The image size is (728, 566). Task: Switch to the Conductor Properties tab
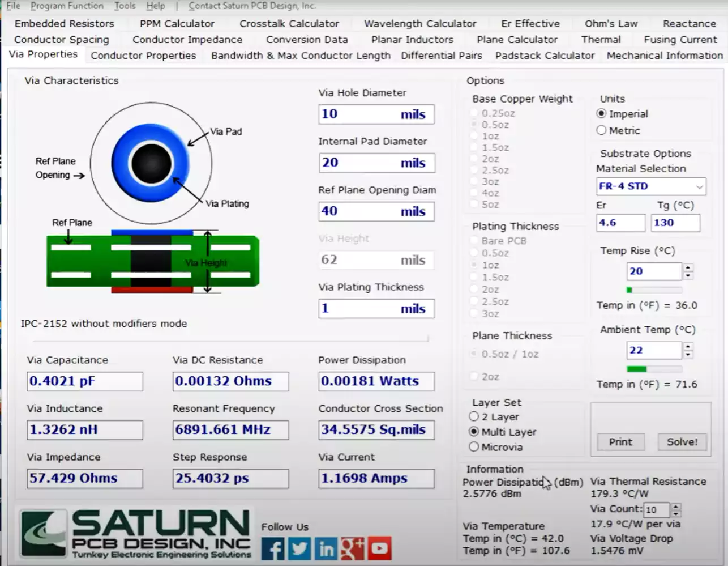[x=143, y=55]
